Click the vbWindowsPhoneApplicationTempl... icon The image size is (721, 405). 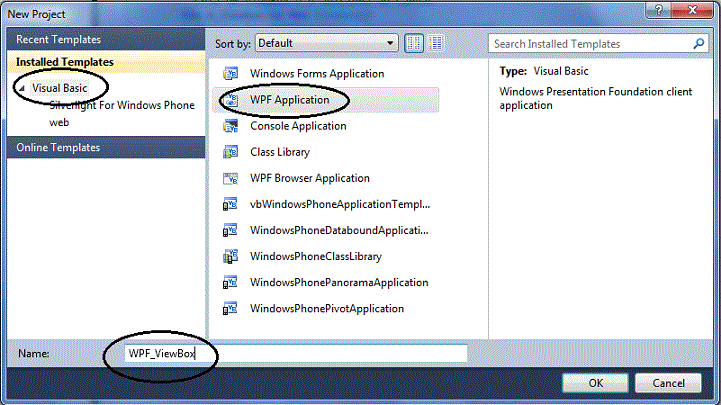click(x=230, y=204)
